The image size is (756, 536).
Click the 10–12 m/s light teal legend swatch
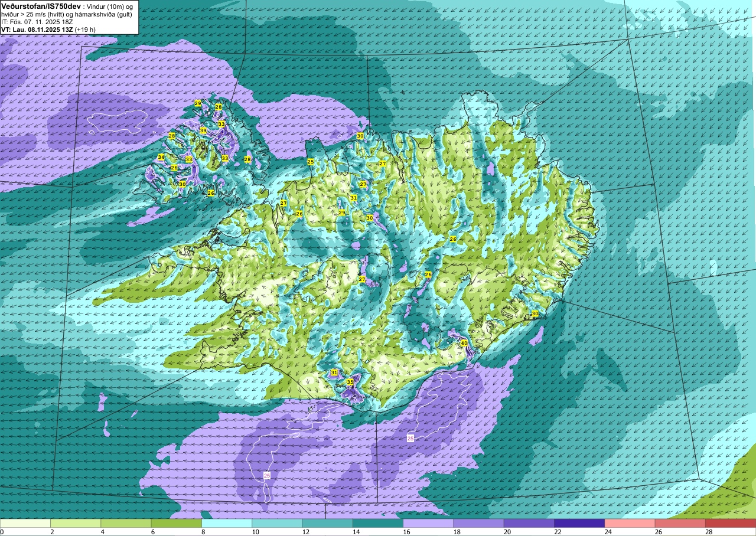coord(277,523)
